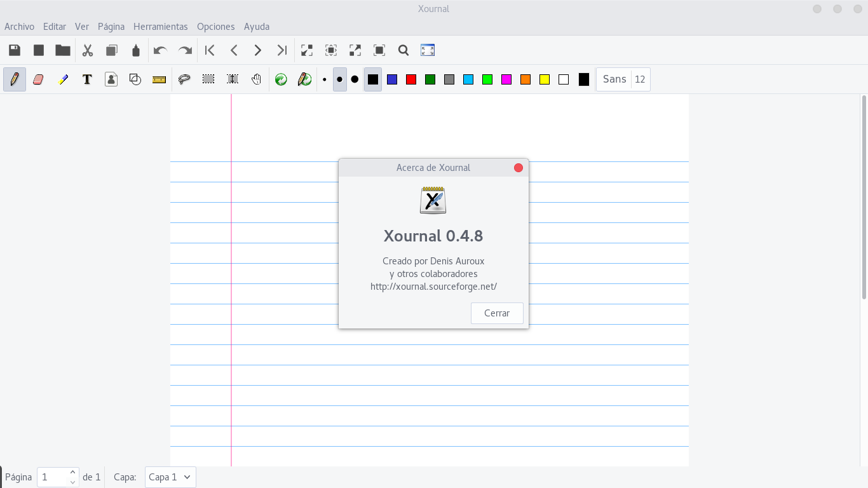Choose the thick pen thickness dot

(355, 79)
